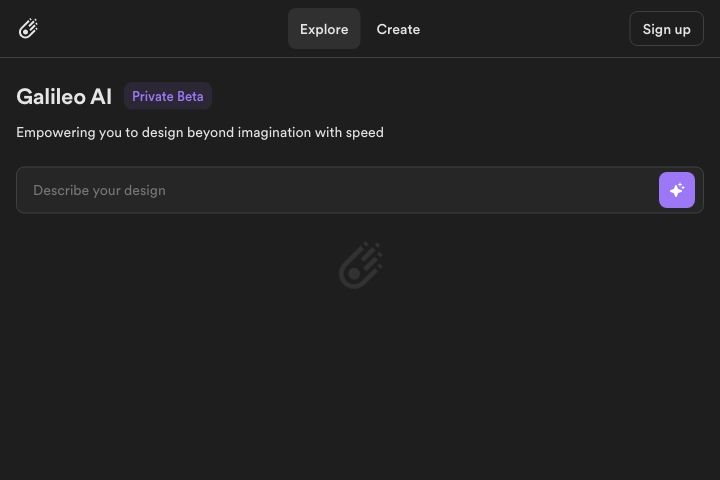The image size is (720, 480).
Task: Generate a design with the purple button
Action: (x=676, y=190)
